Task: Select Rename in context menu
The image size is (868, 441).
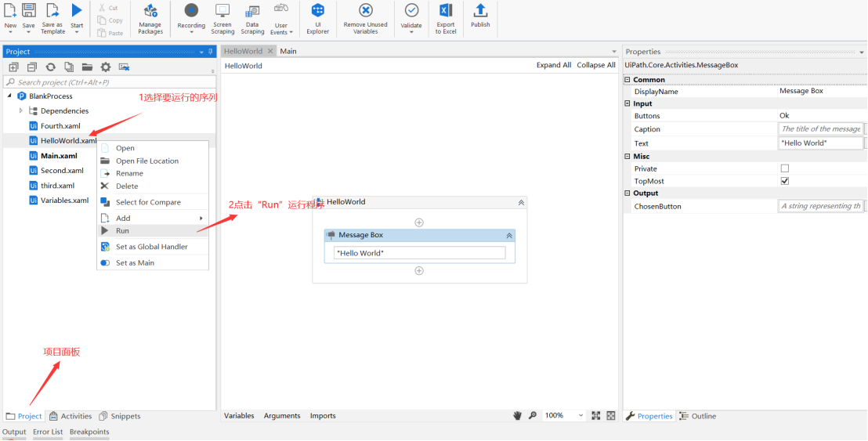Action: [153, 173]
